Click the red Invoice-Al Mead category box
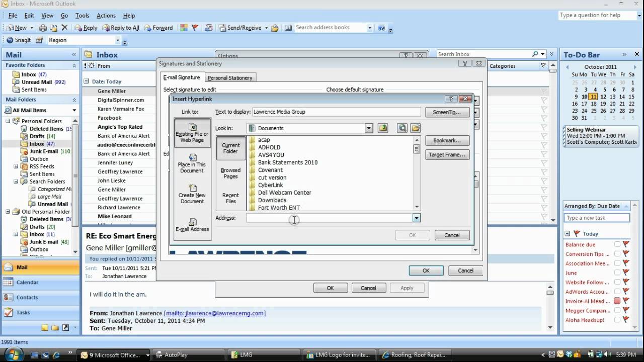This screenshot has width=644, height=362. tap(617, 301)
